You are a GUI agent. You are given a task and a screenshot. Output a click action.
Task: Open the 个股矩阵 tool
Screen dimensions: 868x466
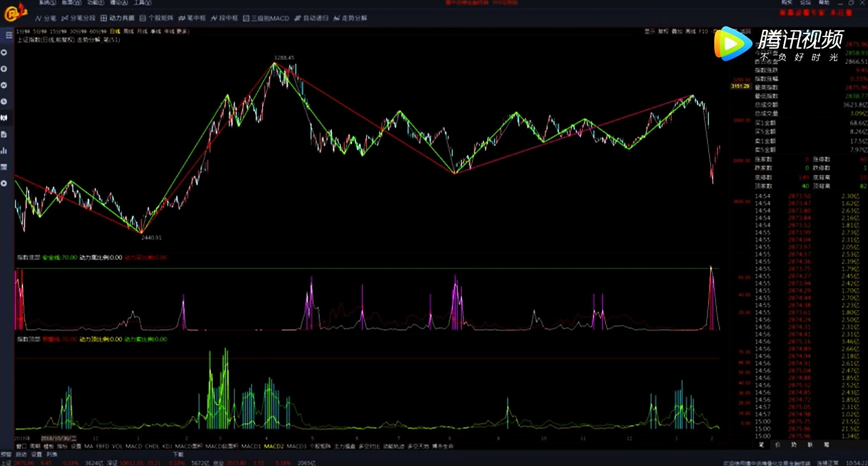click(156, 18)
